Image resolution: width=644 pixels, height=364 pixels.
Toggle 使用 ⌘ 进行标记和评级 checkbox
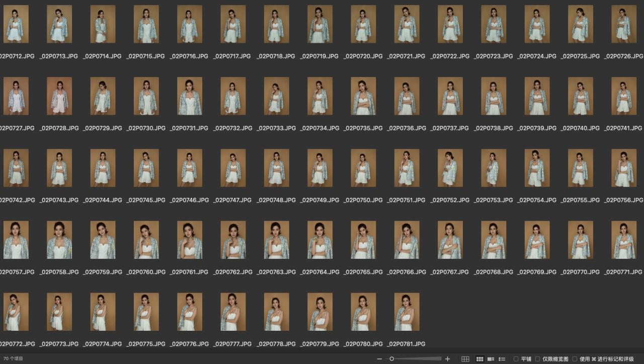(x=575, y=359)
